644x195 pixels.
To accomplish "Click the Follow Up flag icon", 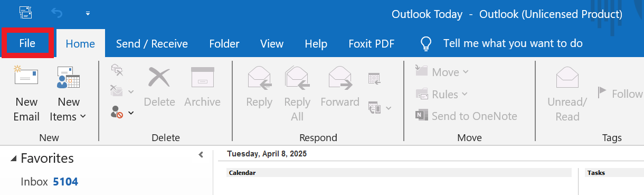I will [x=602, y=93].
